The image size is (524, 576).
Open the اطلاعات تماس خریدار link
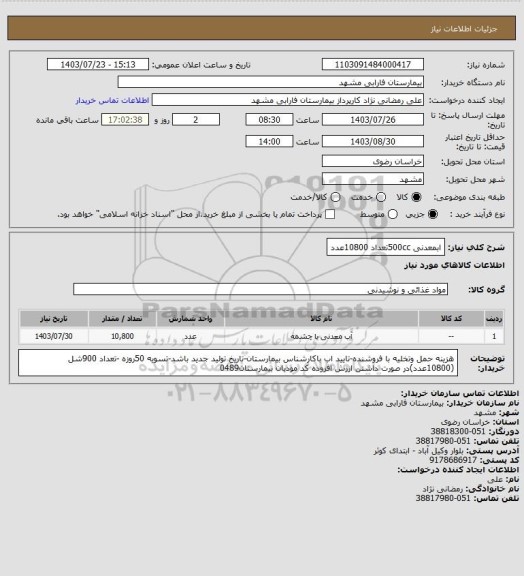112,100
